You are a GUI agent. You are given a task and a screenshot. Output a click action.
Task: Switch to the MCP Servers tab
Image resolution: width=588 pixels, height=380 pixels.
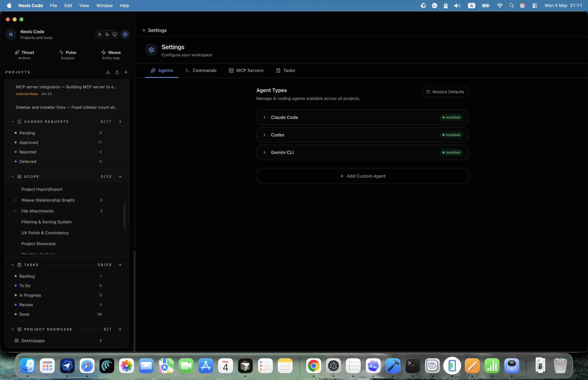(x=246, y=70)
